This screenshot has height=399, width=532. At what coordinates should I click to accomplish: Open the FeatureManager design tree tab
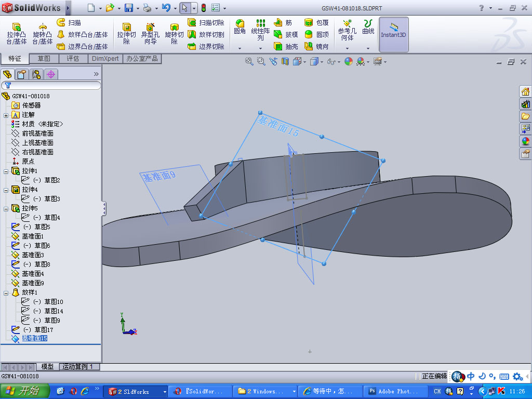[x=7, y=74]
